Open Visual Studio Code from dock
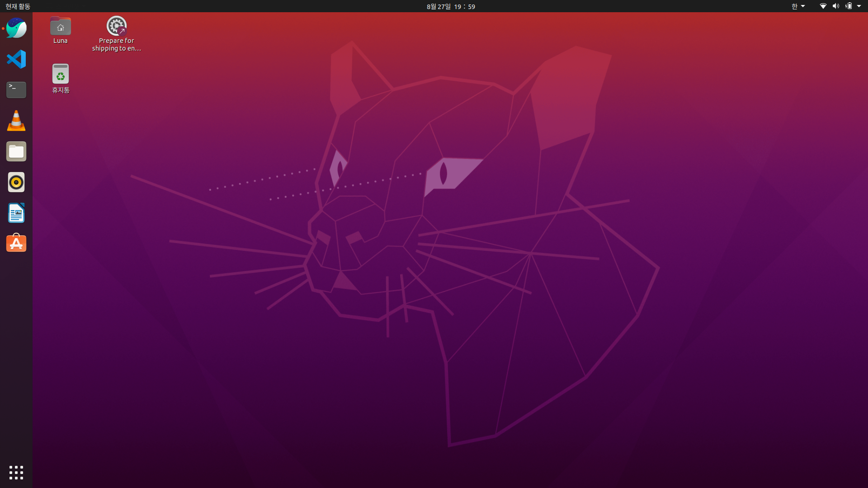The height and width of the screenshot is (488, 868). (x=16, y=59)
